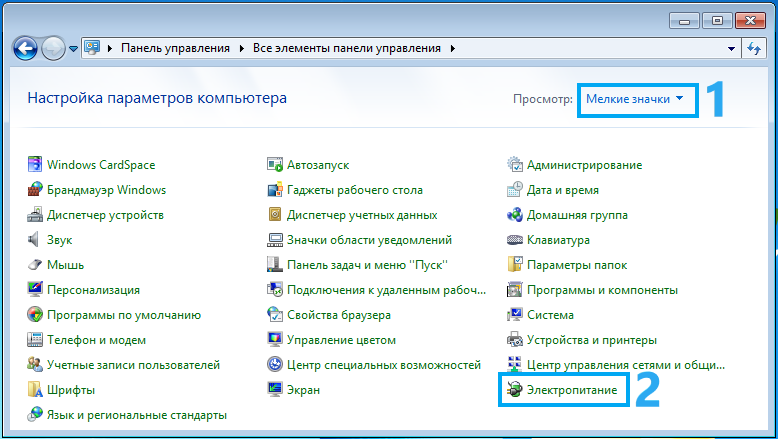Open the Значки области уведомлений icon
The image size is (778, 439).
275,240
